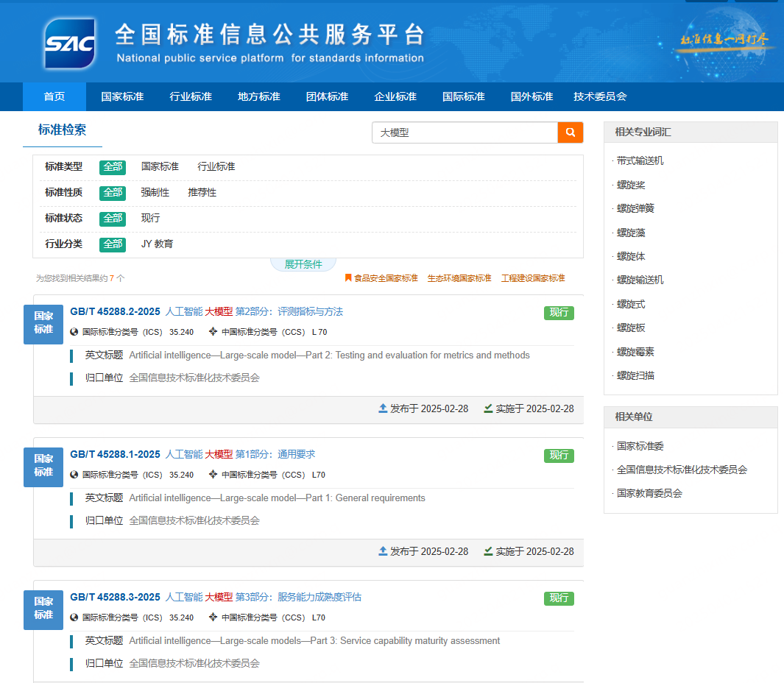Click the 国家标准 badge beside GB/T 45288.1-2025
Image resolution: width=784 pixels, height=683 pixels.
tap(43, 467)
